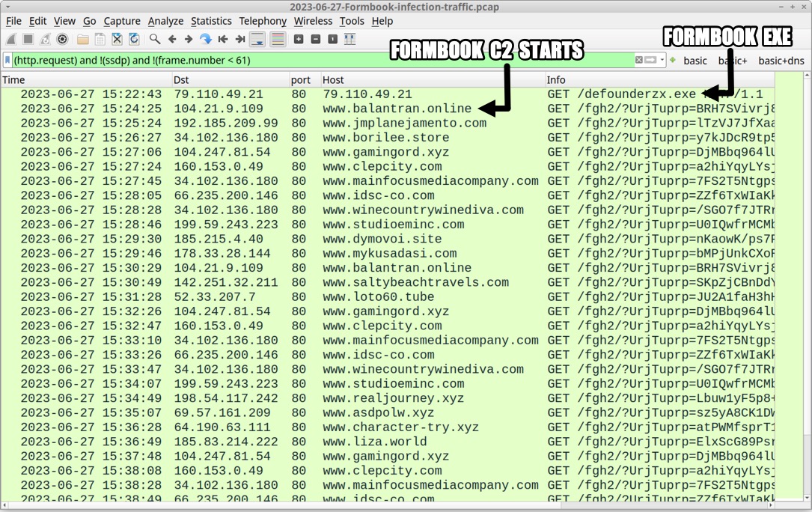
Task: Open the Wireless menu
Action: pyautogui.click(x=313, y=21)
